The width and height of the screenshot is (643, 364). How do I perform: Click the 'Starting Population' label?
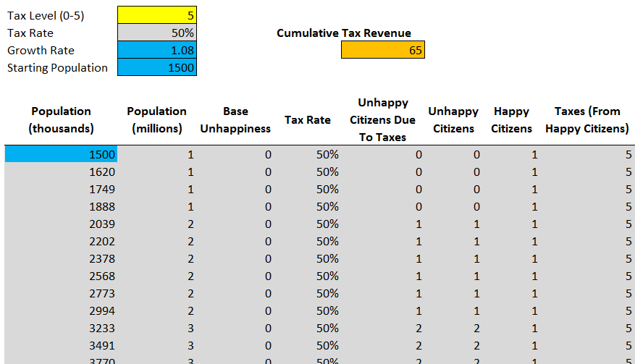[x=57, y=67]
